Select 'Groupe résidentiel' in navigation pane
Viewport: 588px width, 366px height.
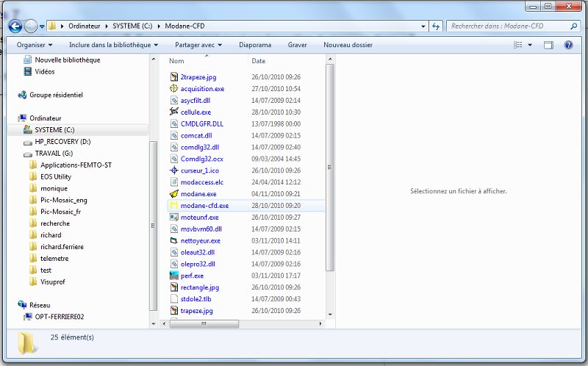point(56,95)
